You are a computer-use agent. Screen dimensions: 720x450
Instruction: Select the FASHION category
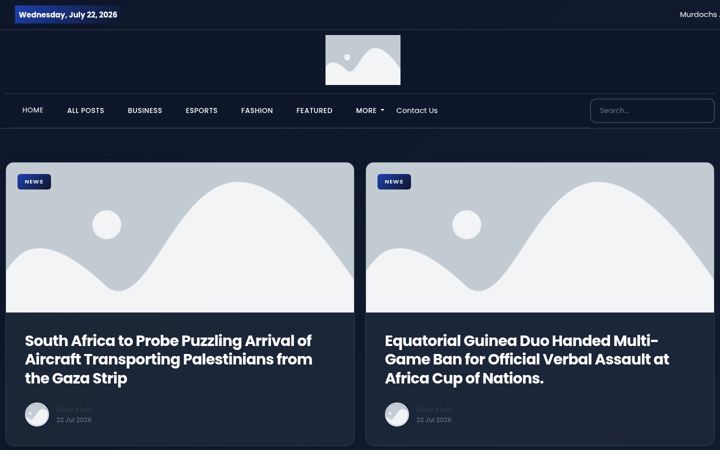click(x=257, y=111)
